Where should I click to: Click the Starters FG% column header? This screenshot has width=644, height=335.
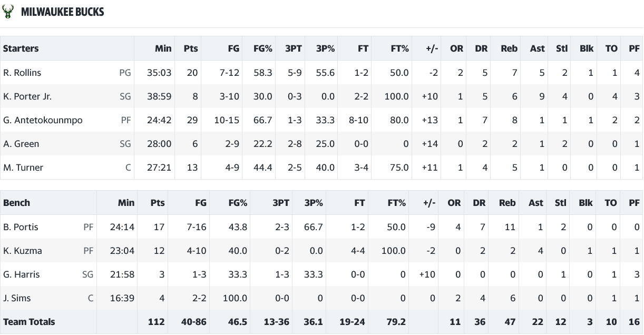coord(262,48)
